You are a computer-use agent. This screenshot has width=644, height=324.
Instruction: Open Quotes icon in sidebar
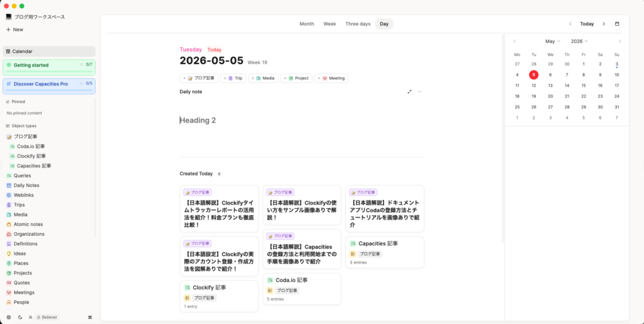coord(9,282)
